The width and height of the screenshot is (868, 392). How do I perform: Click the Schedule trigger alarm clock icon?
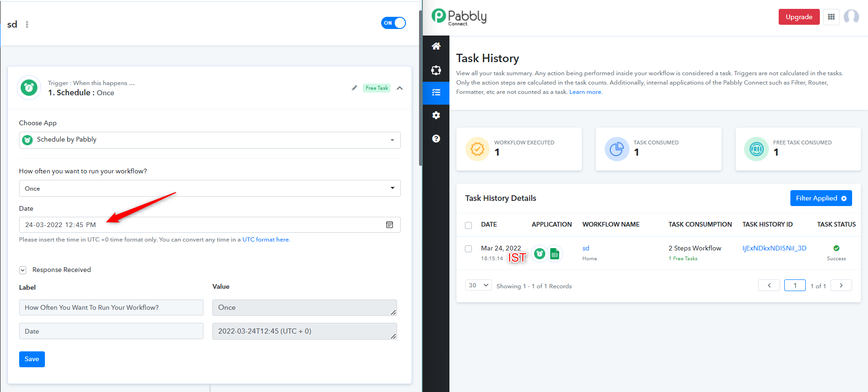[29, 87]
